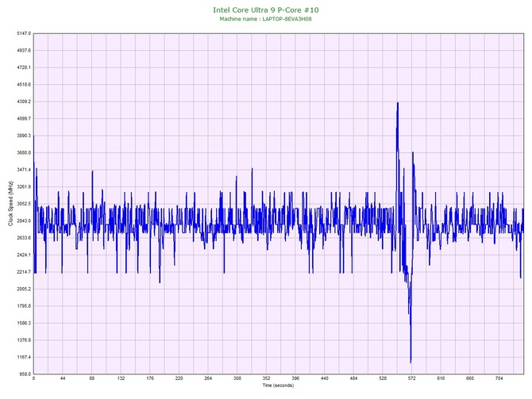Click the 2005.2 y-axis value
Image resolution: width=532 pixels, height=399 pixels.
point(24,290)
